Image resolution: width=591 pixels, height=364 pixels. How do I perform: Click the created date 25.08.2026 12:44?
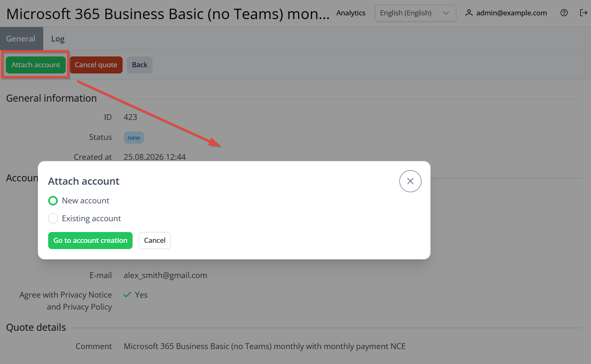tap(155, 157)
